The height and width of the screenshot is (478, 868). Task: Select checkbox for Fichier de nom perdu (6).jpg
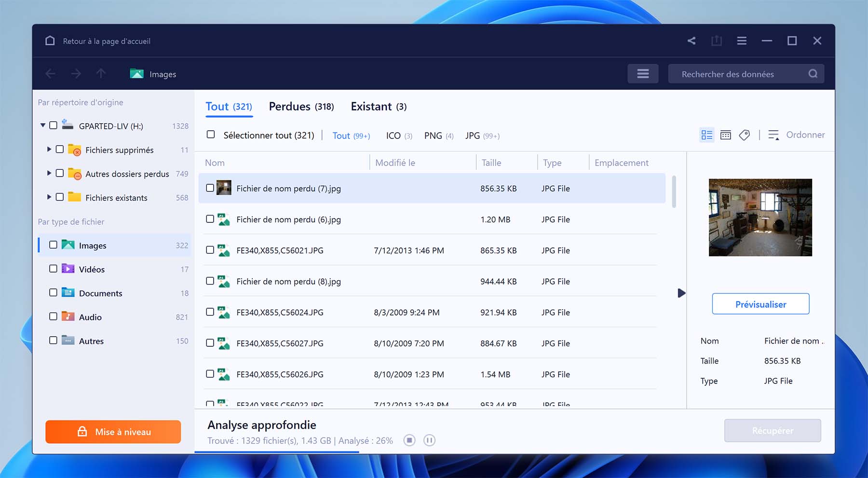(210, 219)
